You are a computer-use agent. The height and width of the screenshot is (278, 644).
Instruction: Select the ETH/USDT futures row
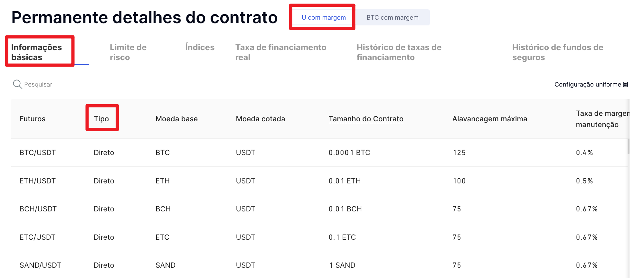point(38,181)
